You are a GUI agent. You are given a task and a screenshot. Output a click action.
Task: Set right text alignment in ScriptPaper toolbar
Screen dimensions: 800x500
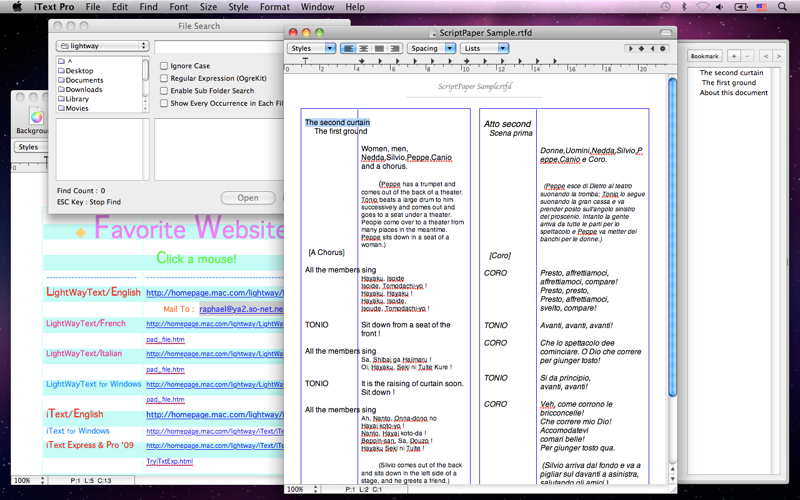(x=394, y=48)
